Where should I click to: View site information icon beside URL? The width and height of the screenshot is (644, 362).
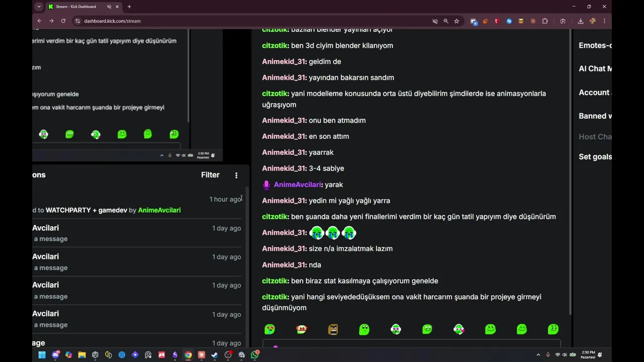(77, 21)
